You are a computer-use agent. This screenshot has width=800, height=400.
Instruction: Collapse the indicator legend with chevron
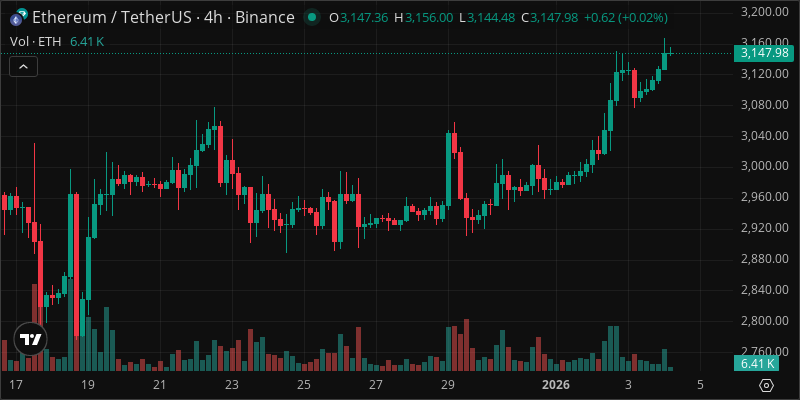point(23,66)
